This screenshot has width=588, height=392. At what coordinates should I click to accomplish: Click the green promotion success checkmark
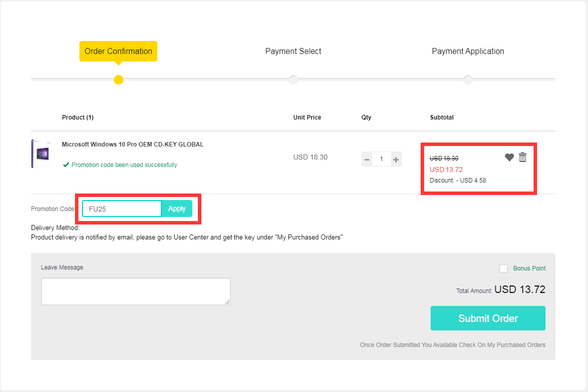pos(66,165)
